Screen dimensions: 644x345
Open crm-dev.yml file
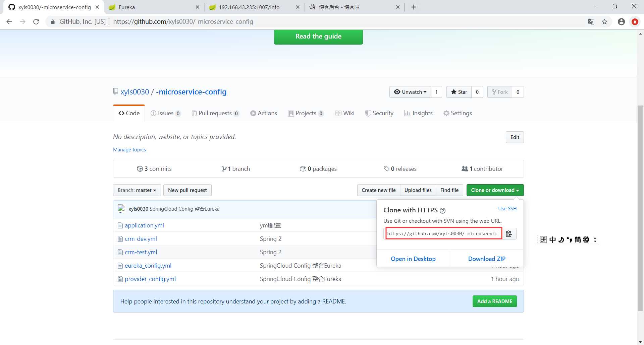141,239
